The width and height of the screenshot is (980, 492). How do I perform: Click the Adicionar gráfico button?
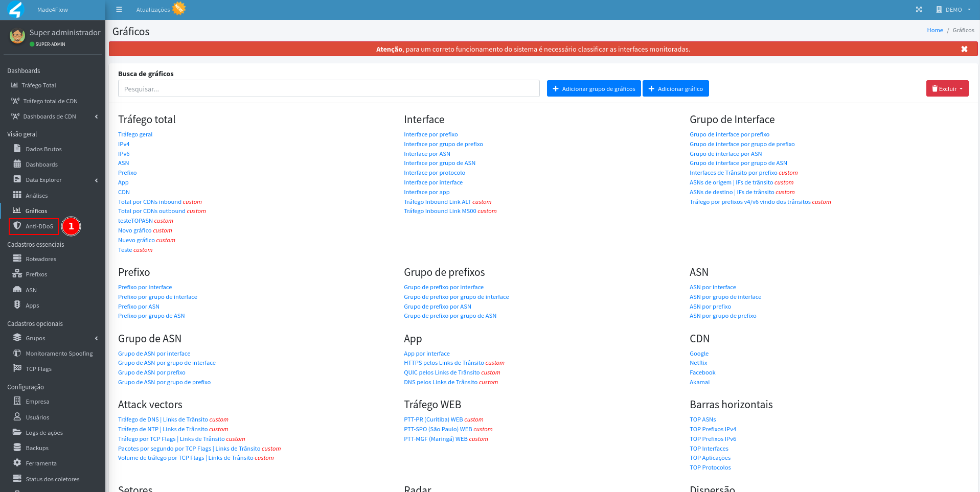(676, 88)
